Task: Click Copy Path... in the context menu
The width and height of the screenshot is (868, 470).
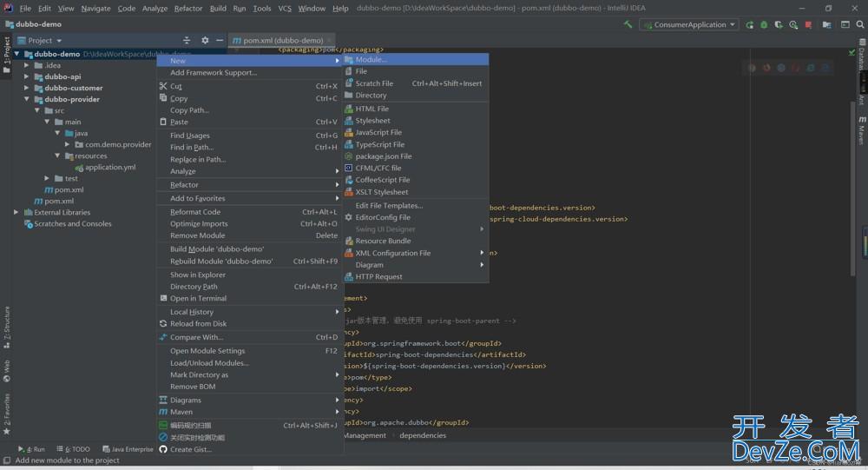Action: click(250, 110)
